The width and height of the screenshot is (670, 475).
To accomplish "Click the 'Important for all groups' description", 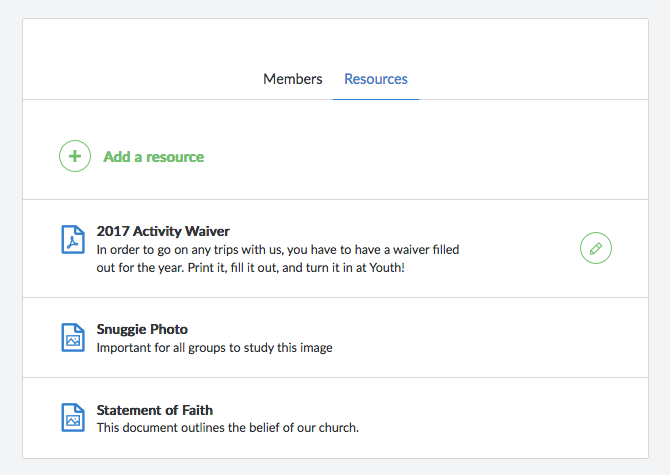I will [214, 348].
